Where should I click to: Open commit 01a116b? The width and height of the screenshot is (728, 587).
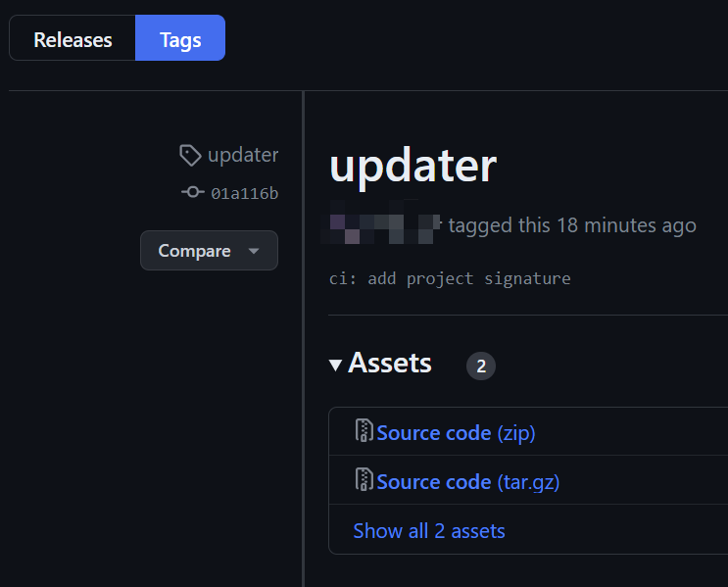(245, 193)
